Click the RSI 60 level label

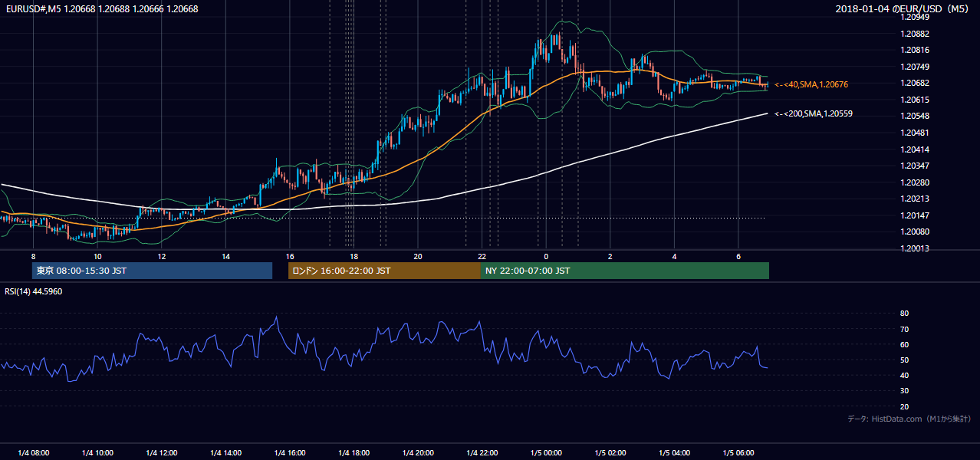904,344
